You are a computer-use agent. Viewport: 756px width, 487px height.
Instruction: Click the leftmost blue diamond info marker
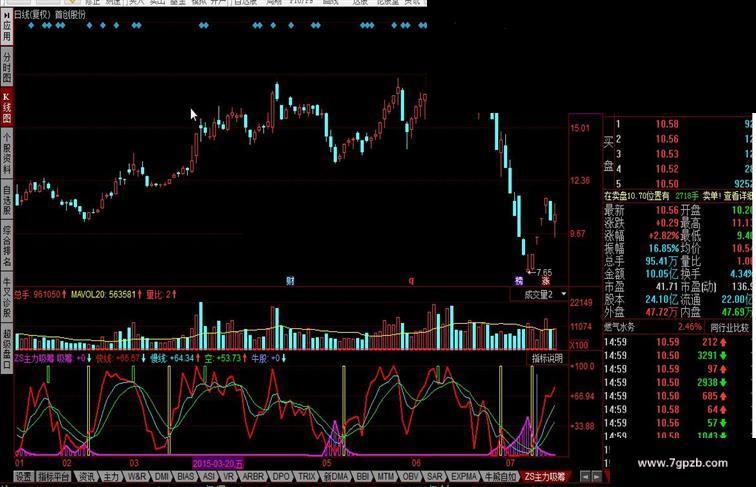pyautogui.click(x=31, y=25)
